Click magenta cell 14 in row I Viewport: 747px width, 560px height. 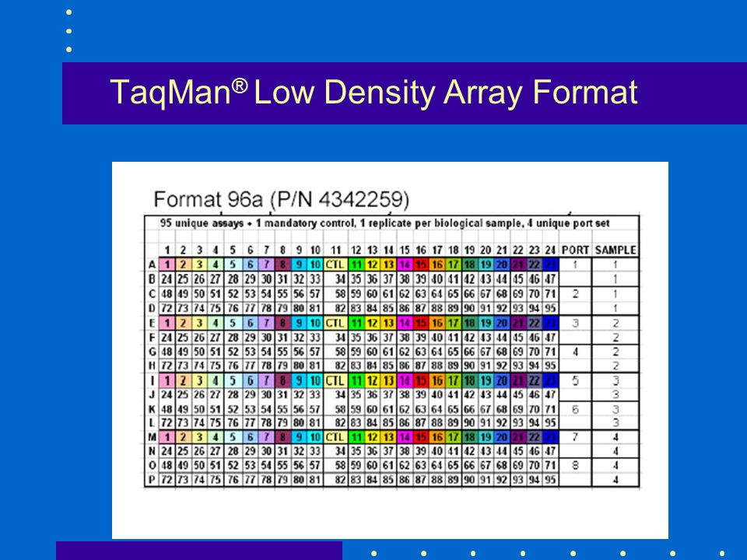click(x=405, y=380)
